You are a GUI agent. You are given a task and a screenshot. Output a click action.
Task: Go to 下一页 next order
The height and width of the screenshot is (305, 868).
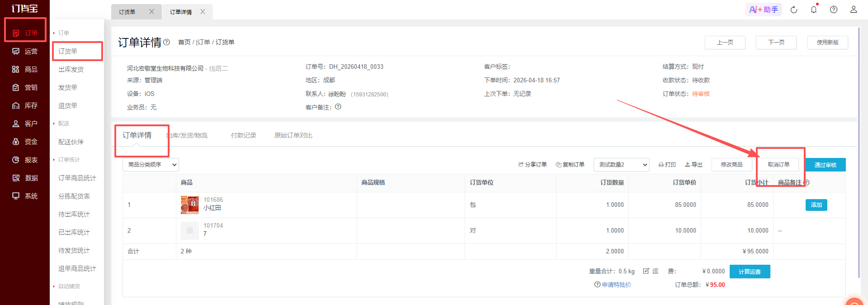click(776, 43)
